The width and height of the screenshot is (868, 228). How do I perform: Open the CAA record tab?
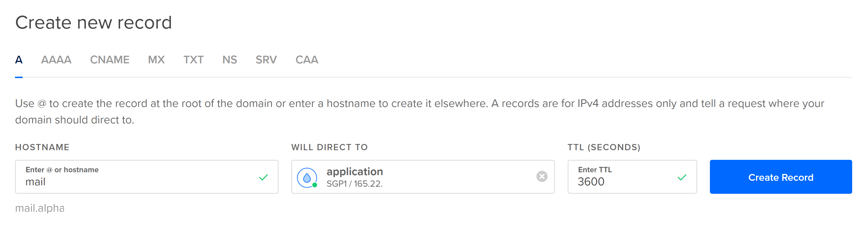(307, 60)
